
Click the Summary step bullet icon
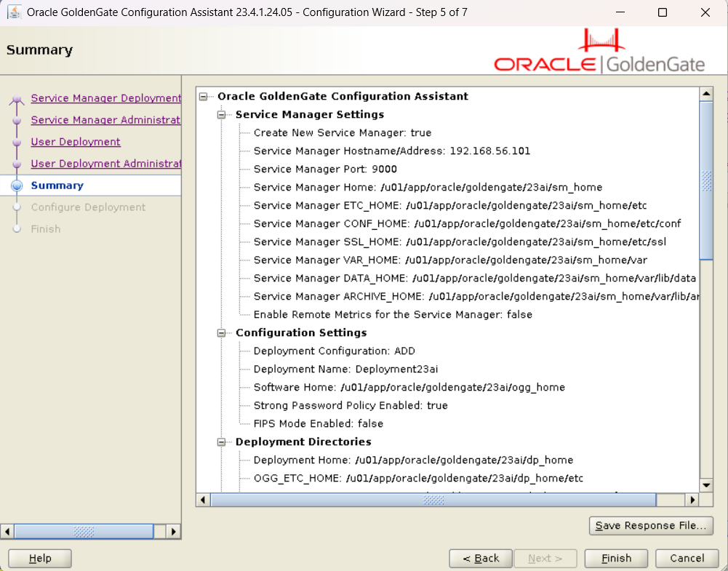coord(17,186)
